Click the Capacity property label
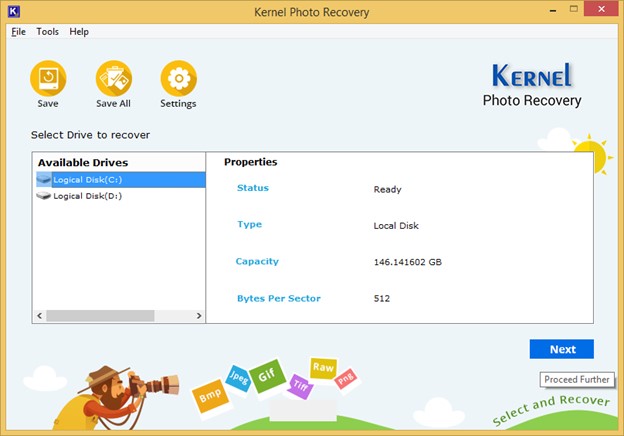 (257, 261)
